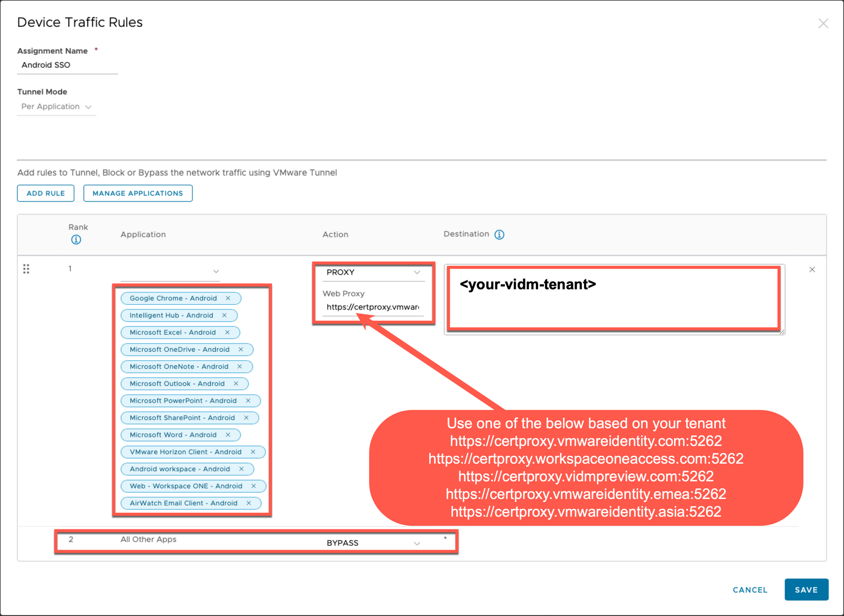Expand the rule 1 Application dropdown

170,271
